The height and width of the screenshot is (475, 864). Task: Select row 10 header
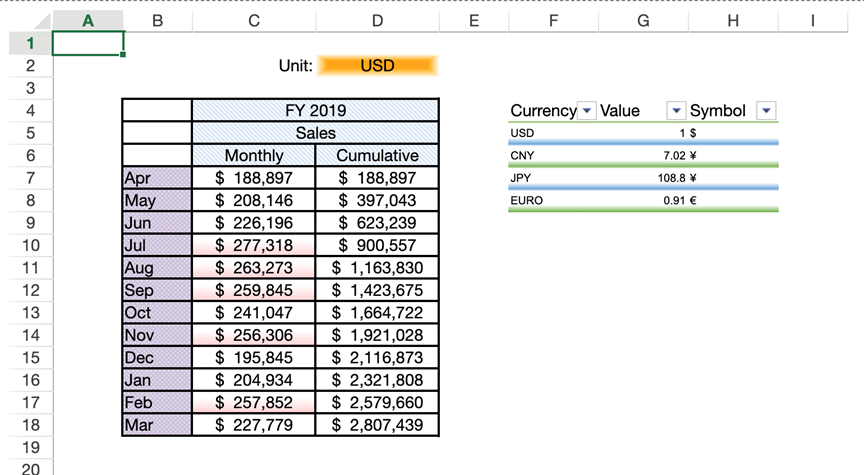coord(31,245)
